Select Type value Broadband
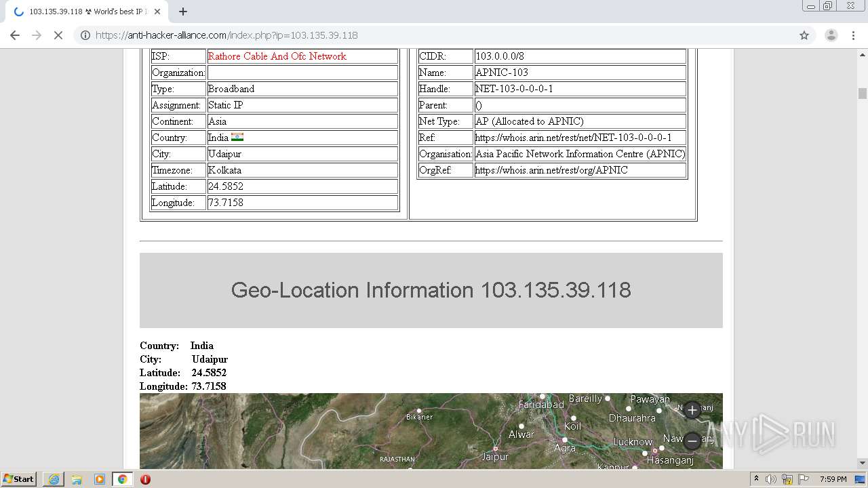The height and width of the screenshot is (488, 868). [231, 89]
